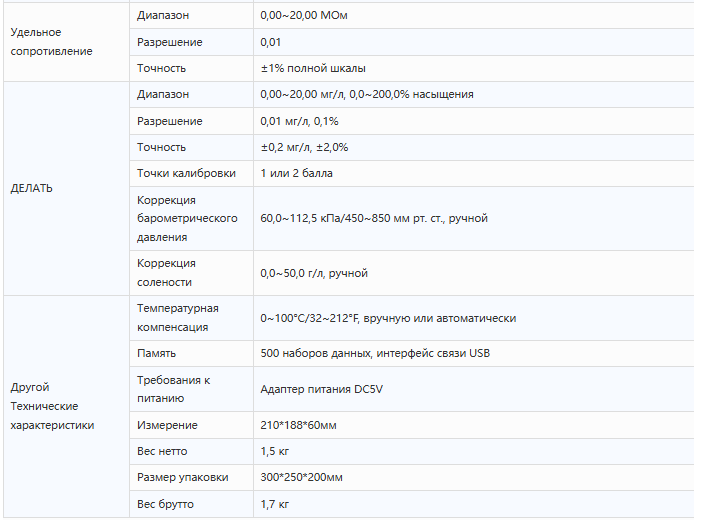Select the '0,0~50,0 г/л, ручной' value
703x520 pixels.
pos(314,273)
